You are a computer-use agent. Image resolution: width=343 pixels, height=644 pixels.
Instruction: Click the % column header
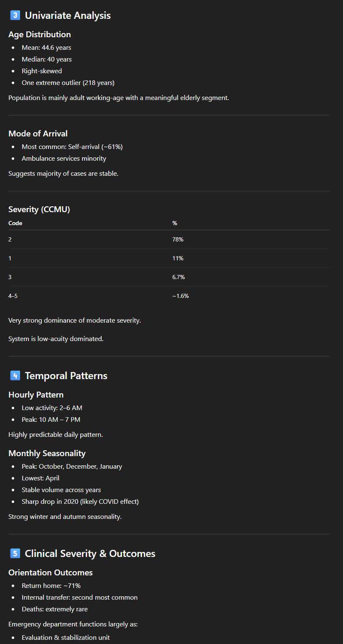[175, 223]
